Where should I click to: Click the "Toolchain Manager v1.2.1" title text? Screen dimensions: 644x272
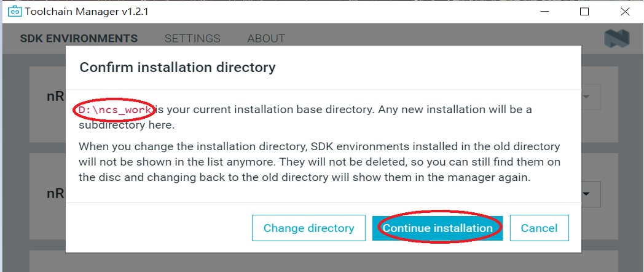click(x=86, y=12)
